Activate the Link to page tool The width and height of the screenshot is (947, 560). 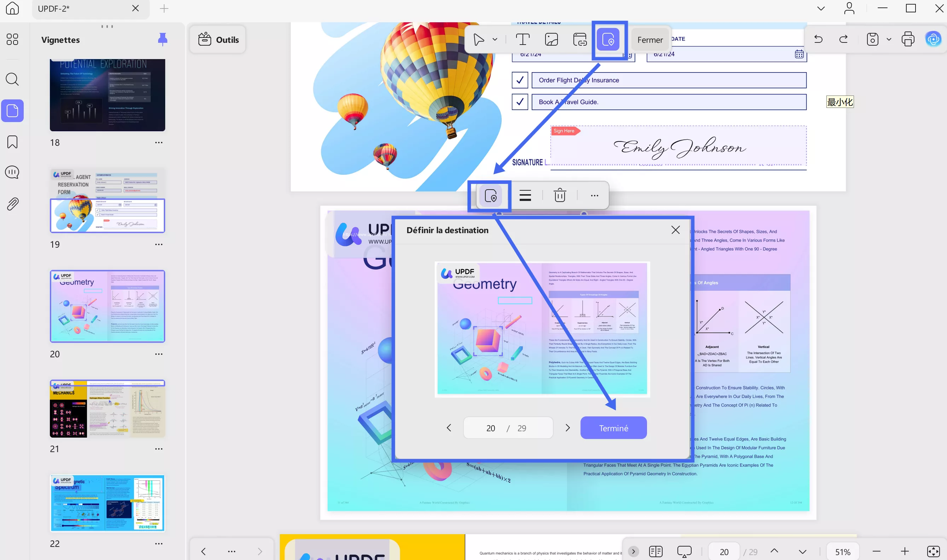[x=608, y=39]
